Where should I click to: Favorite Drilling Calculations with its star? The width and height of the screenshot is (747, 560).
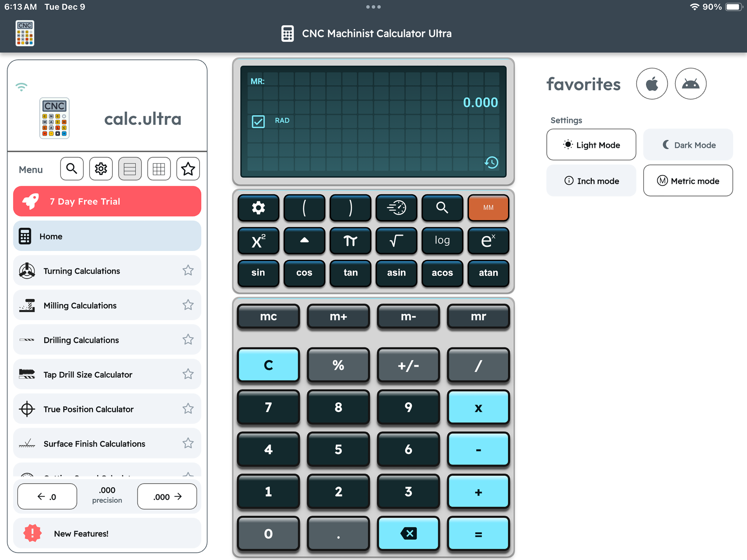pyautogui.click(x=188, y=339)
